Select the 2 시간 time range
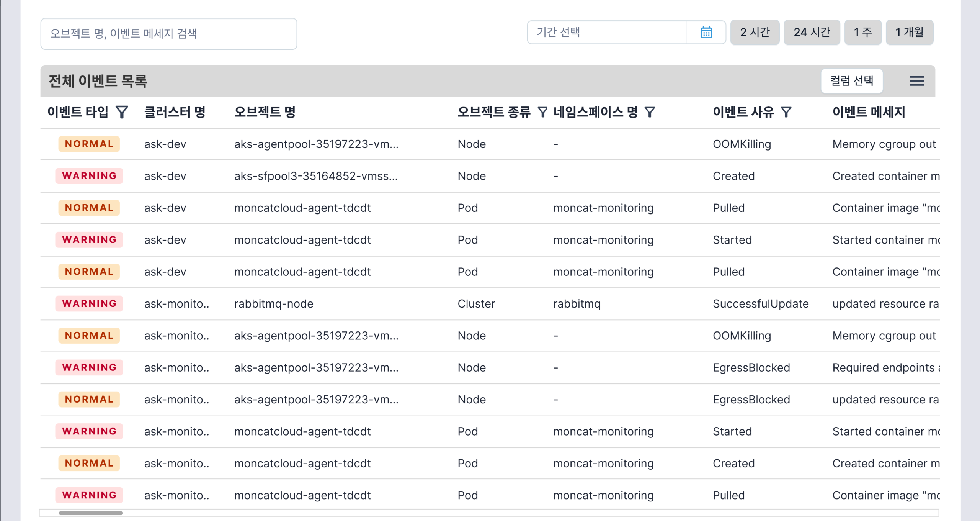Screen dimensions: 980x521 (x=755, y=33)
